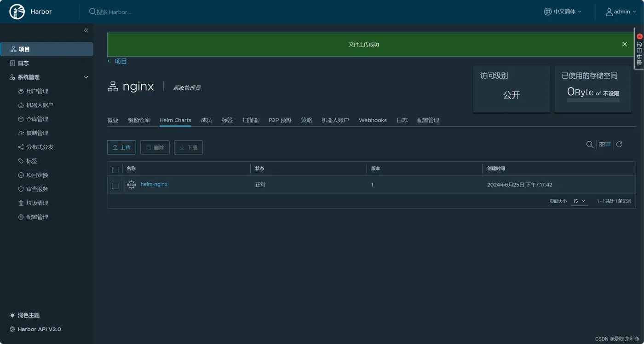Sort by the 版本 column header
This screenshot has width=644, height=344.
376,169
